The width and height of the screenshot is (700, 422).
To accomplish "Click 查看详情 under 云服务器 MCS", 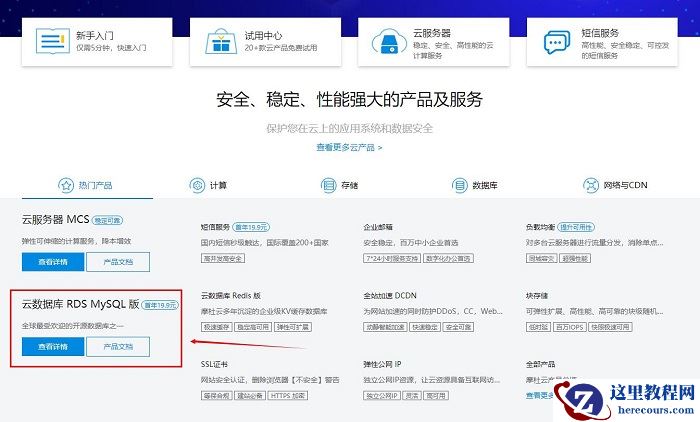I will click(x=53, y=262).
